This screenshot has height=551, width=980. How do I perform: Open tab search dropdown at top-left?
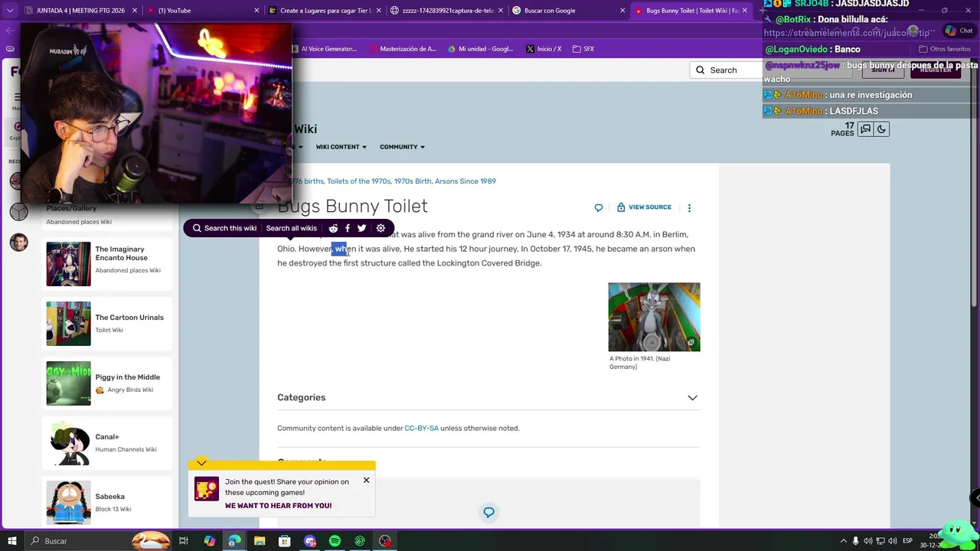(x=10, y=11)
